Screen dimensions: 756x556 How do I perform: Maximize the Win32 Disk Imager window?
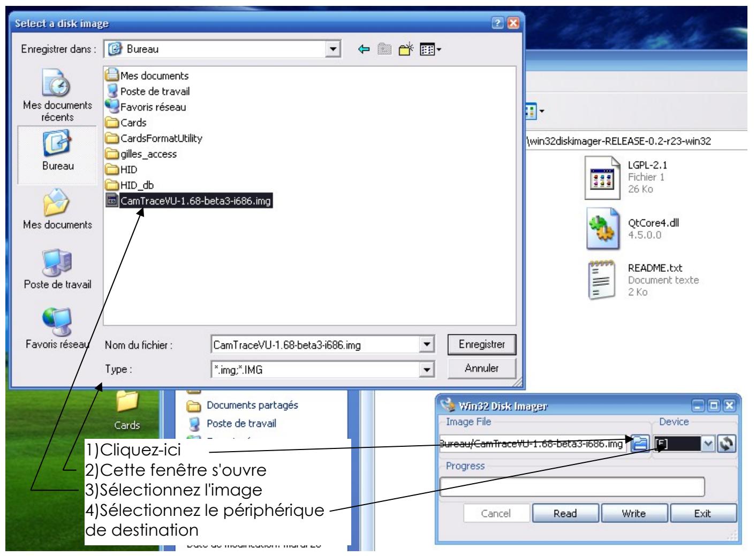coord(714,406)
